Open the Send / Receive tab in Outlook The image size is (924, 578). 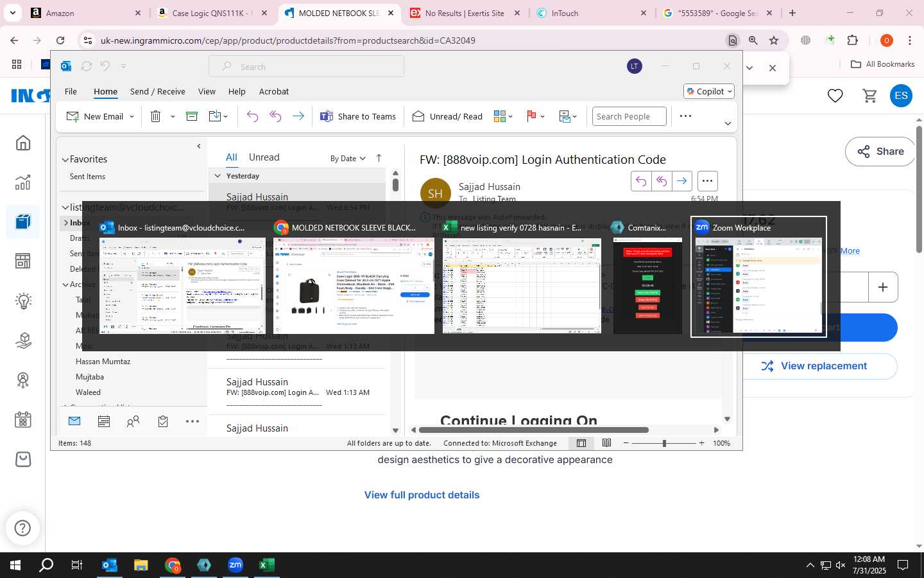tap(157, 91)
